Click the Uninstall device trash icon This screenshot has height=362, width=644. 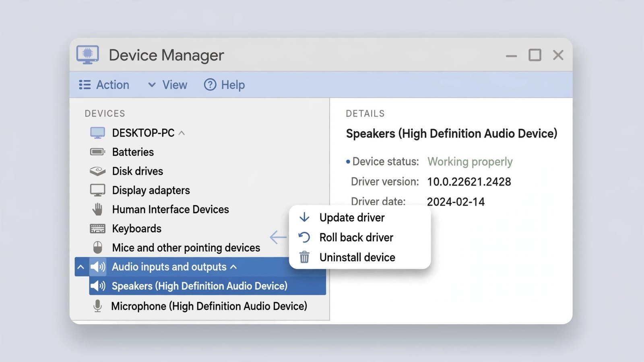pos(304,257)
